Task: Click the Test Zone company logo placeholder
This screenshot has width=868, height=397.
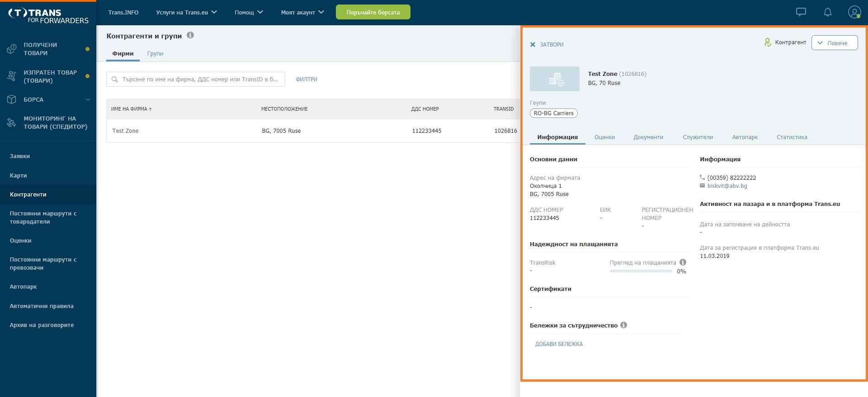Action: 555,79
